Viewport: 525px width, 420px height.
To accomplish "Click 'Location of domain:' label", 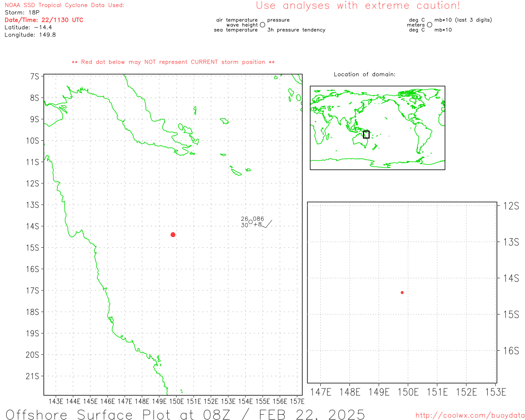I will 365,74.
